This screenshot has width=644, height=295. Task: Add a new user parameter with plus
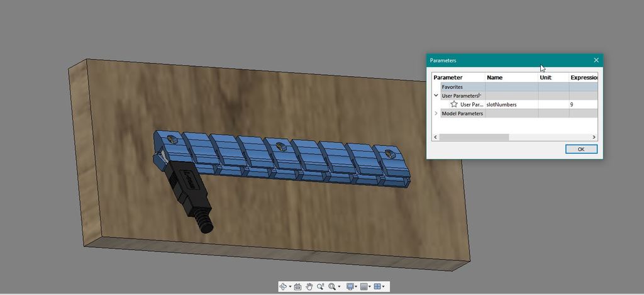click(479, 95)
